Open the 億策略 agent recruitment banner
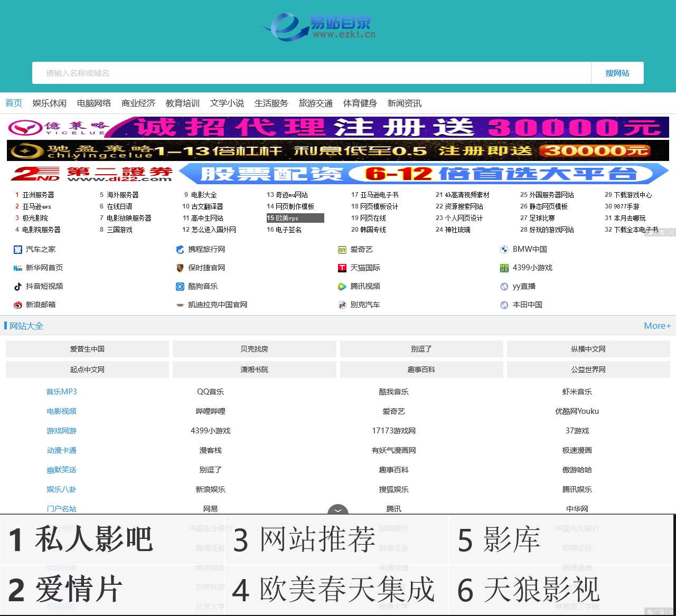 [x=338, y=127]
